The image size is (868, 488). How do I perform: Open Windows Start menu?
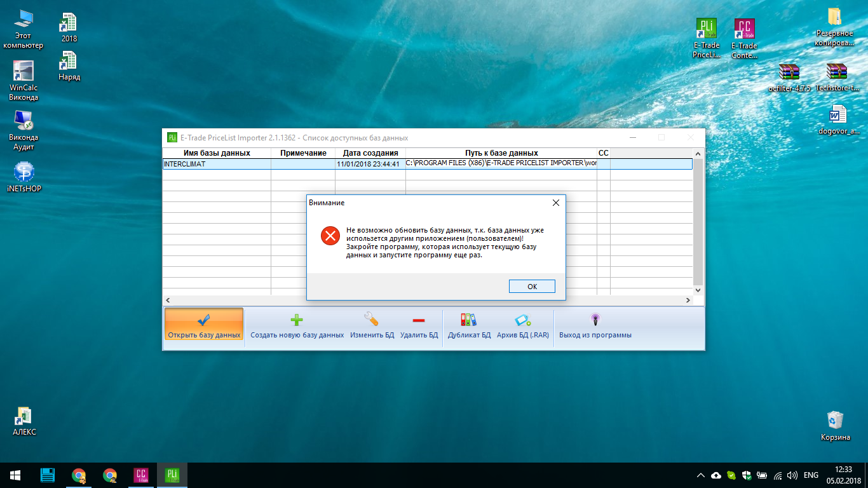pos(15,475)
